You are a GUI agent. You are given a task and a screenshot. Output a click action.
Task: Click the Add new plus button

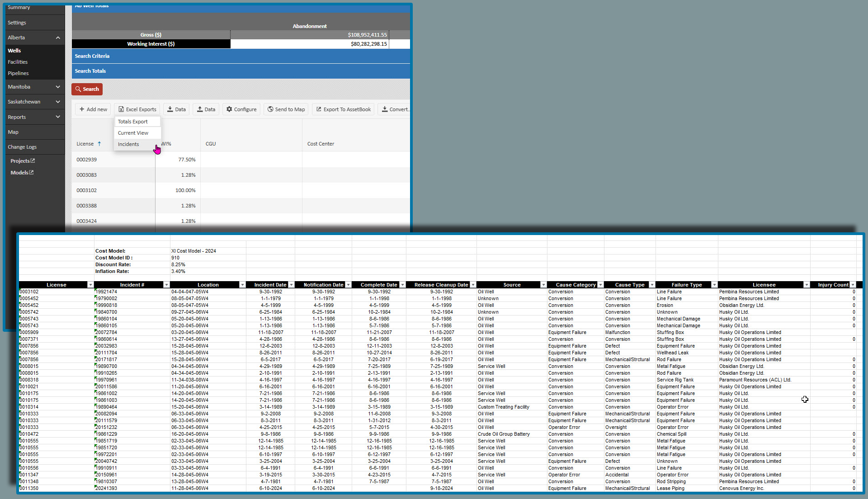click(x=94, y=109)
